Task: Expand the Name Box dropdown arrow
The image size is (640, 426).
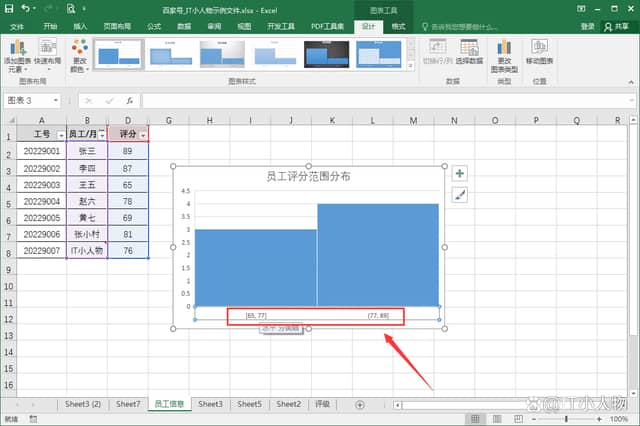Action: pyautogui.click(x=55, y=101)
